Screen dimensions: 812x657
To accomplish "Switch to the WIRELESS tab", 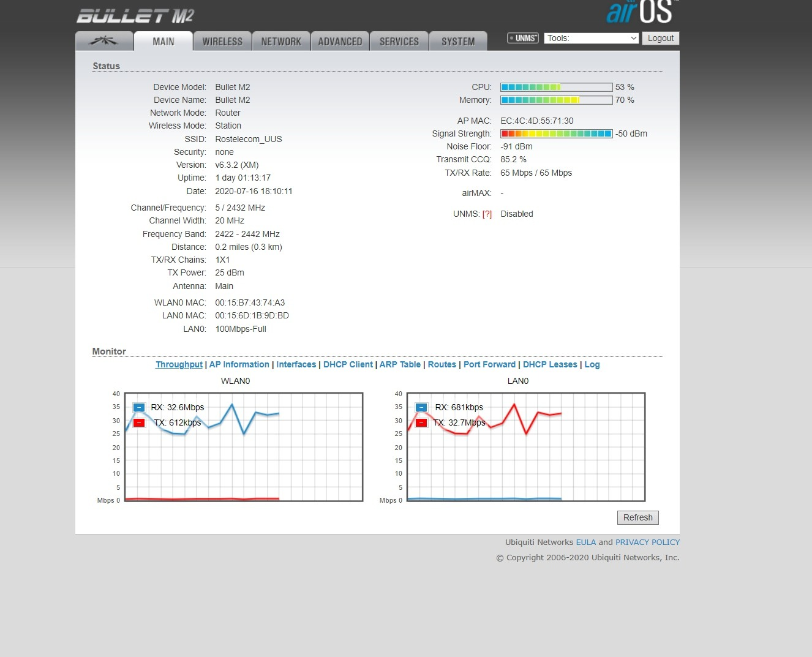I will [x=222, y=41].
